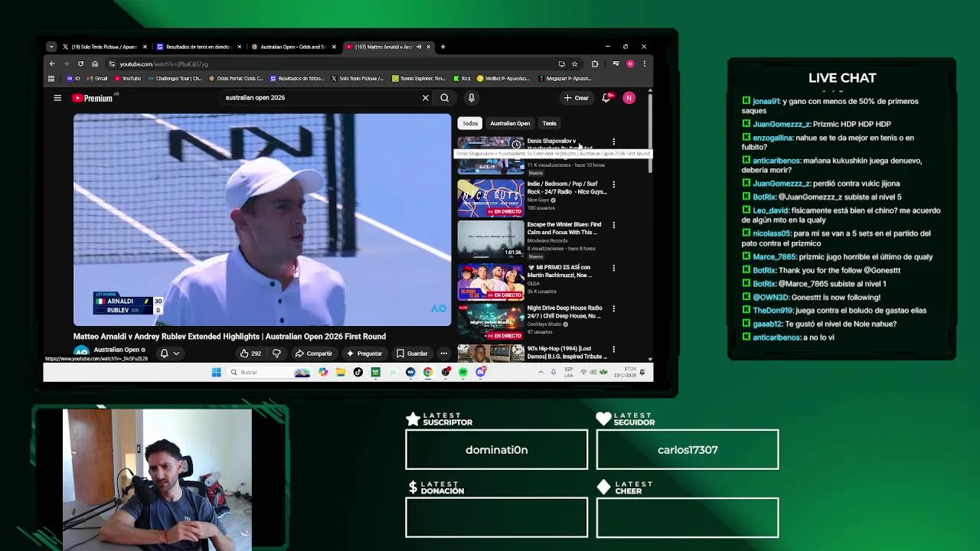This screenshot has height=551, width=980.
Task: Open Australian Open channel link
Action: (x=116, y=350)
